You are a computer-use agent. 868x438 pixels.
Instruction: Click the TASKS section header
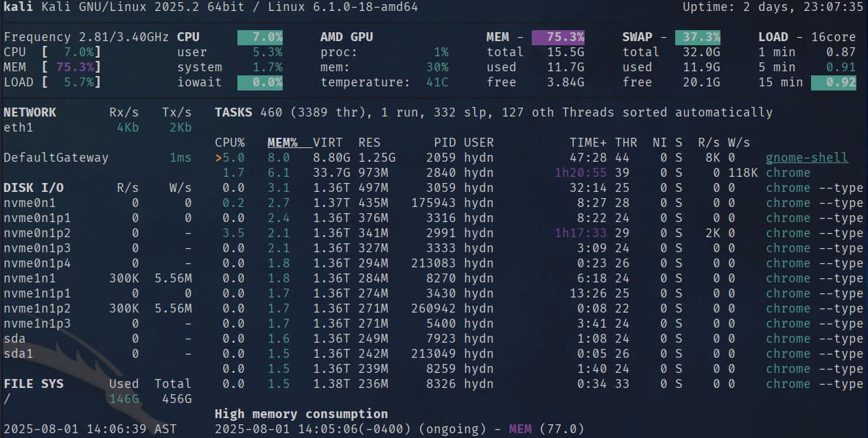(232, 112)
